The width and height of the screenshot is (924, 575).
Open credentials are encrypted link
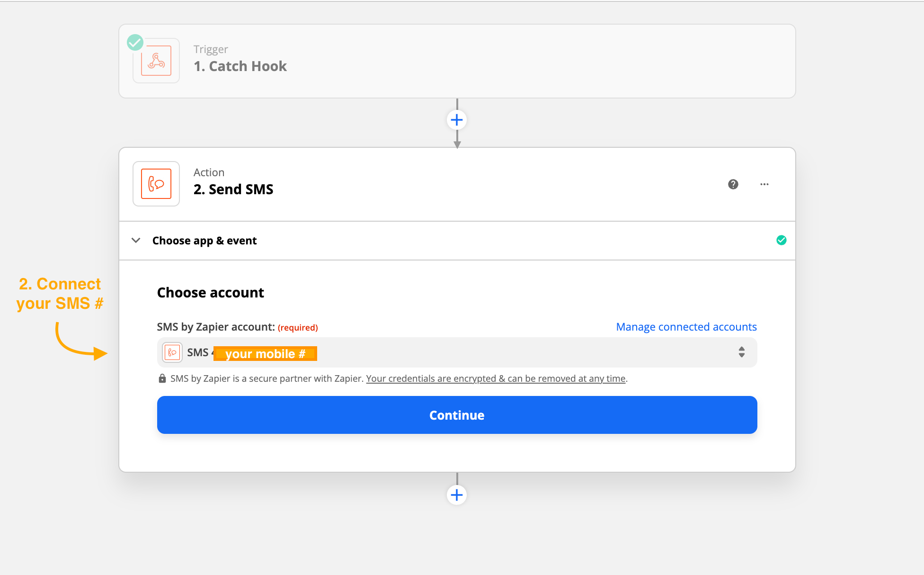click(x=496, y=378)
